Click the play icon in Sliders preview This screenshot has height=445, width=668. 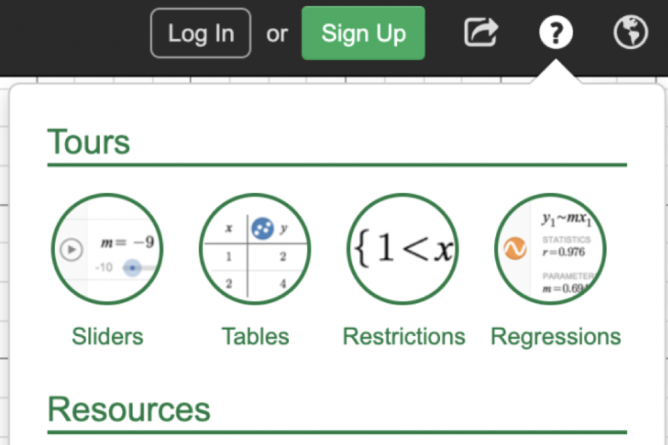(70, 250)
